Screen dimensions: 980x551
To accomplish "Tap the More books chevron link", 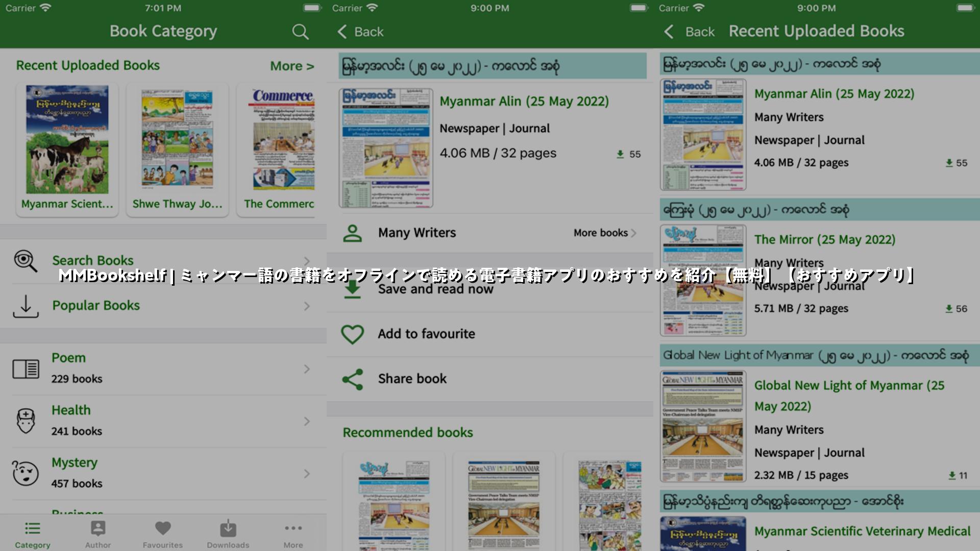I will click(x=605, y=233).
